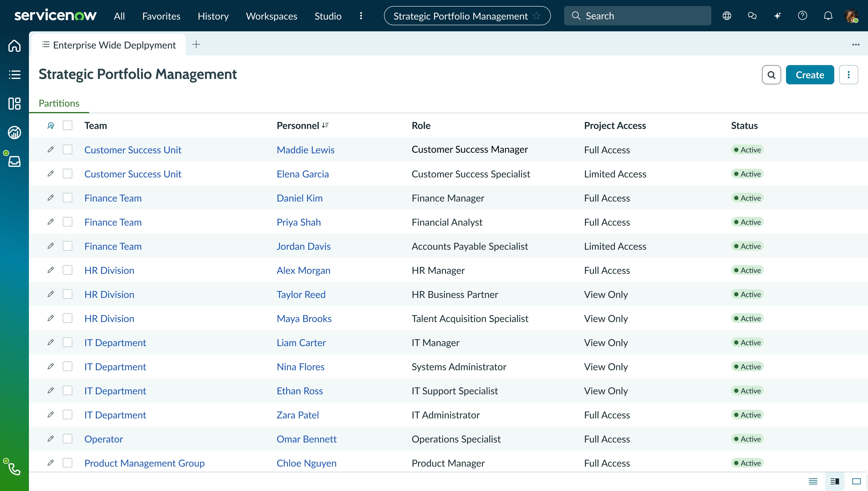
Task: Click the personalize list icon in header
Action: (x=51, y=125)
